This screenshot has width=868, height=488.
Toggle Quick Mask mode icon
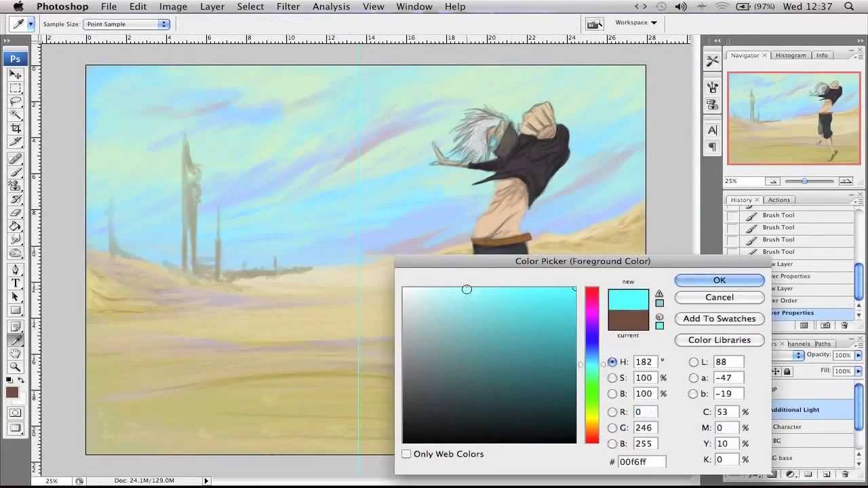tap(15, 413)
